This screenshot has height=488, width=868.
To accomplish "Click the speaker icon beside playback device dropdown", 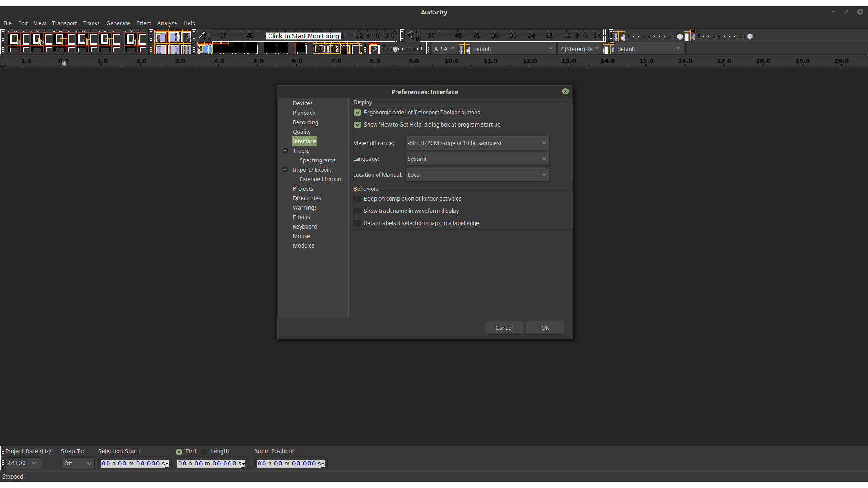I will pyautogui.click(x=609, y=49).
